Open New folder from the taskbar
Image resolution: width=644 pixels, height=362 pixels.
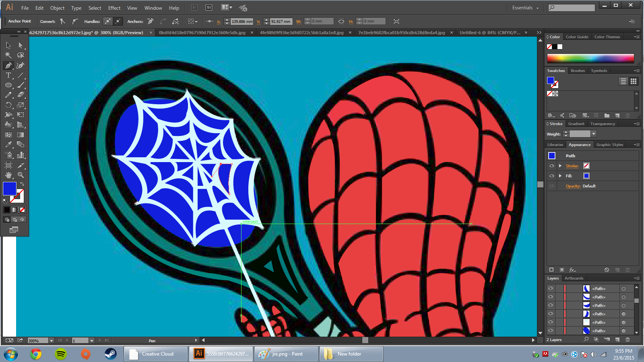coord(351,354)
